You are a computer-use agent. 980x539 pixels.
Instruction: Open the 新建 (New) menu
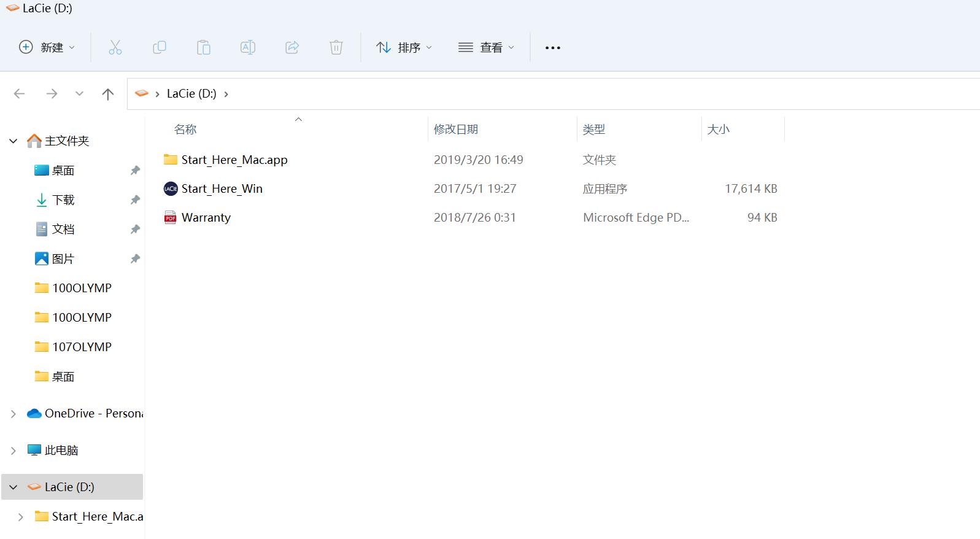click(x=47, y=47)
